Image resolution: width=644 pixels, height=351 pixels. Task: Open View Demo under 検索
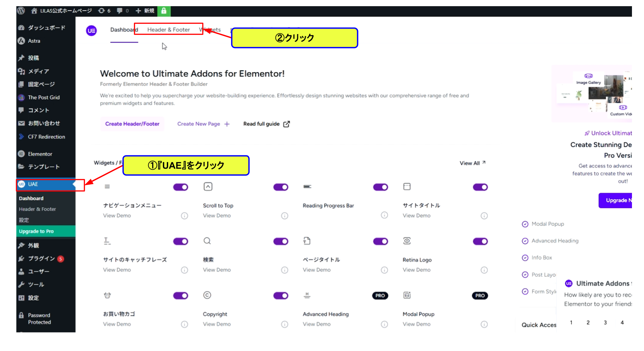point(217,270)
